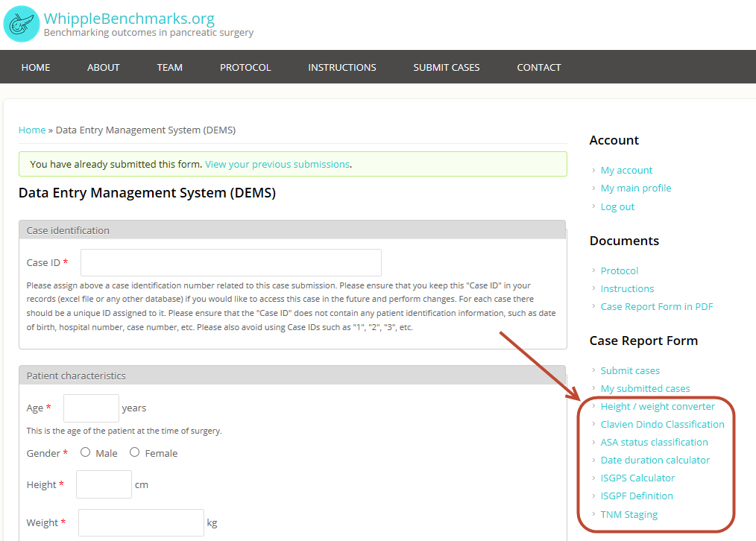Viewport: 756px width, 541px height.
Task: Go to the PROTOCOL navigation tab
Action: pos(245,67)
